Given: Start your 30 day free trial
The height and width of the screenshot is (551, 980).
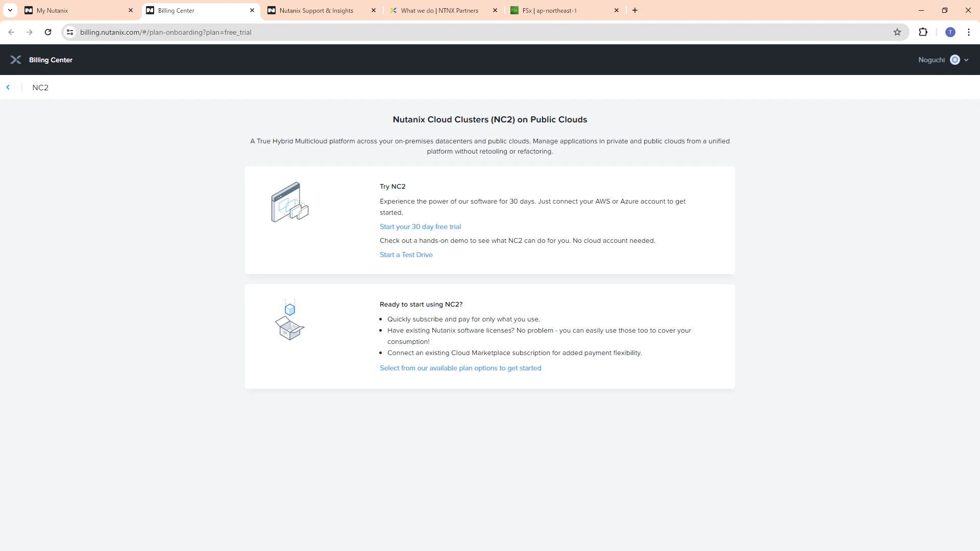Looking at the screenshot, I should [420, 227].
